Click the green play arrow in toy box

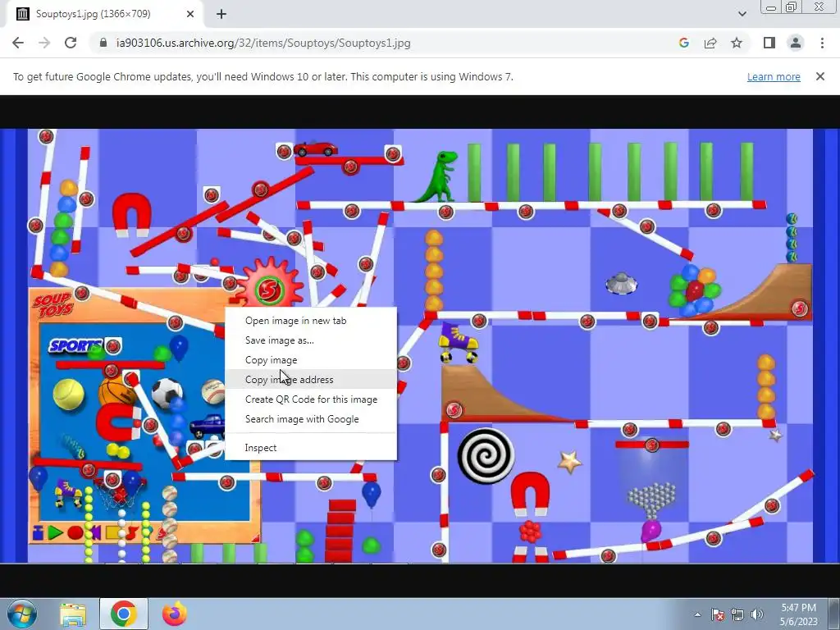coord(55,532)
